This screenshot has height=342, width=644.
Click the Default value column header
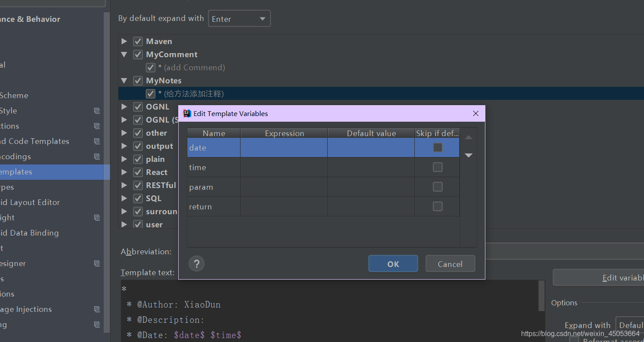pyautogui.click(x=371, y=133)
